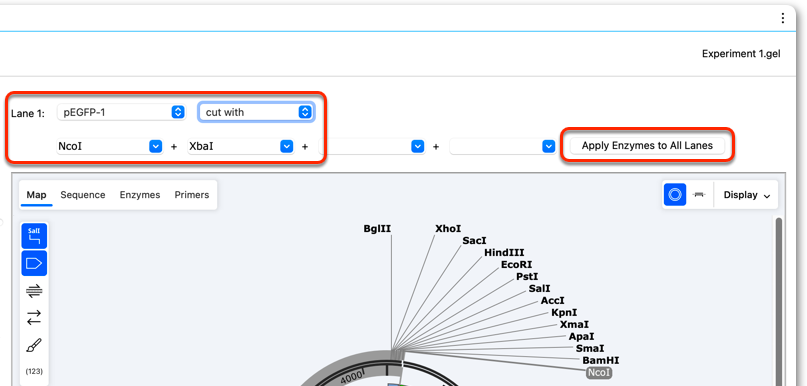Image resolution: width=807 pixels, height=386 pixels.
Task: Toggle the SalI enzyme sites display icon
Action: coord(34,236)
